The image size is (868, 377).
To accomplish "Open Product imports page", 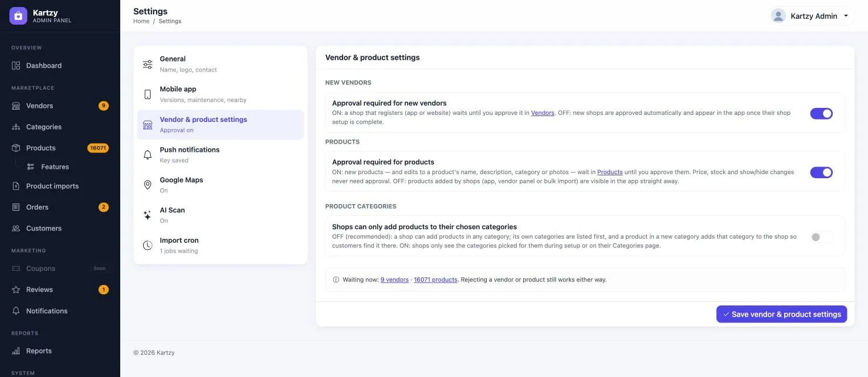I will (60, 186).
